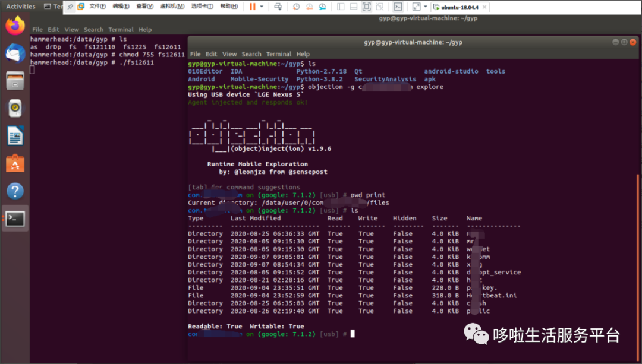
Task: Minimize the front terminal window
Action: tap(615, 42)
